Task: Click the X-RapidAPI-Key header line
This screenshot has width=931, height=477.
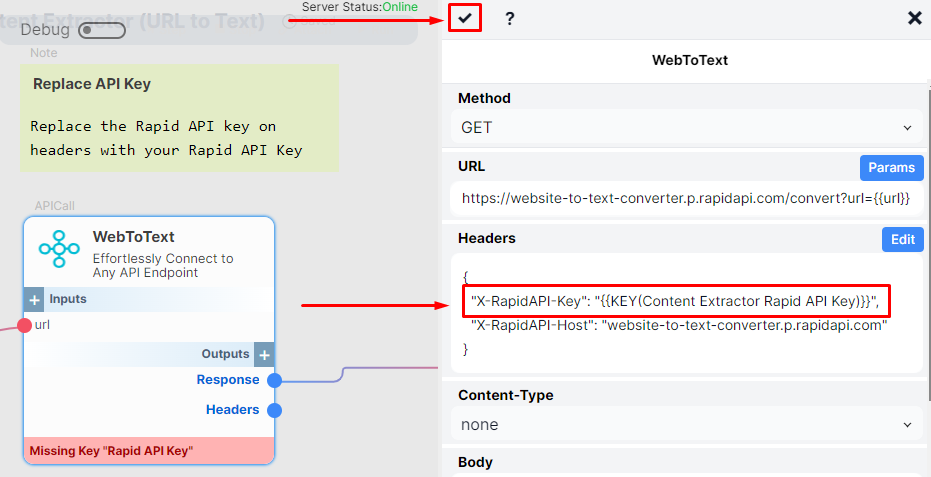Action: 677,301
